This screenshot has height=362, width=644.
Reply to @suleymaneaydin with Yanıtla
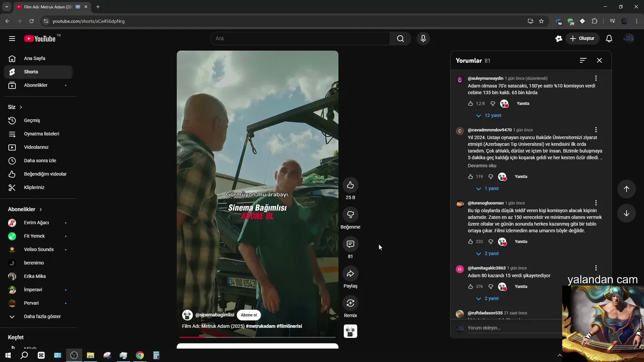click(x=523, y=104)
